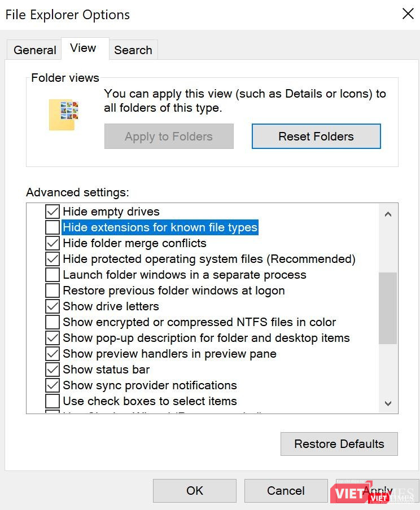The image size is (420, 510).
Task: Check Restore previous folder windows at logon
Action: click(x=51, y=290)
